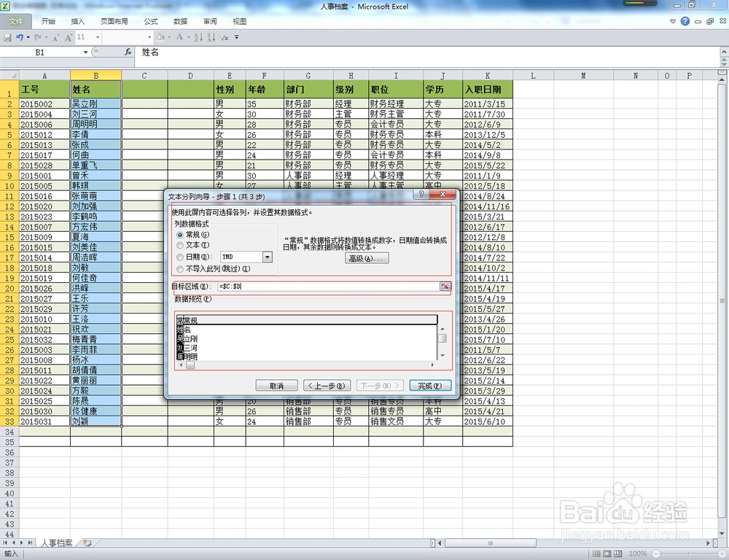Image resolution: width=729 pixels, height=560 pixels.
Task: Click the 完成 button to finish wizard
Action: [431, 385]
